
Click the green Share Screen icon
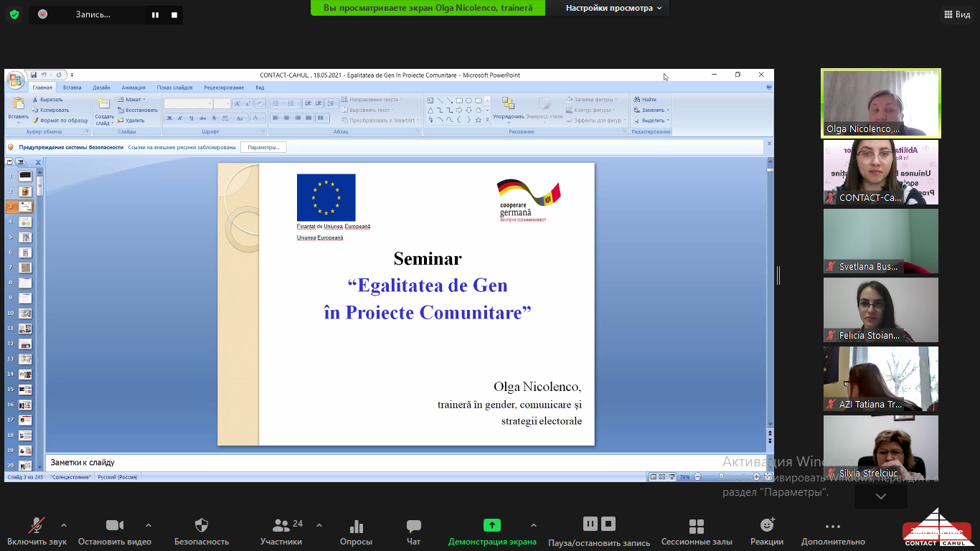491,525
